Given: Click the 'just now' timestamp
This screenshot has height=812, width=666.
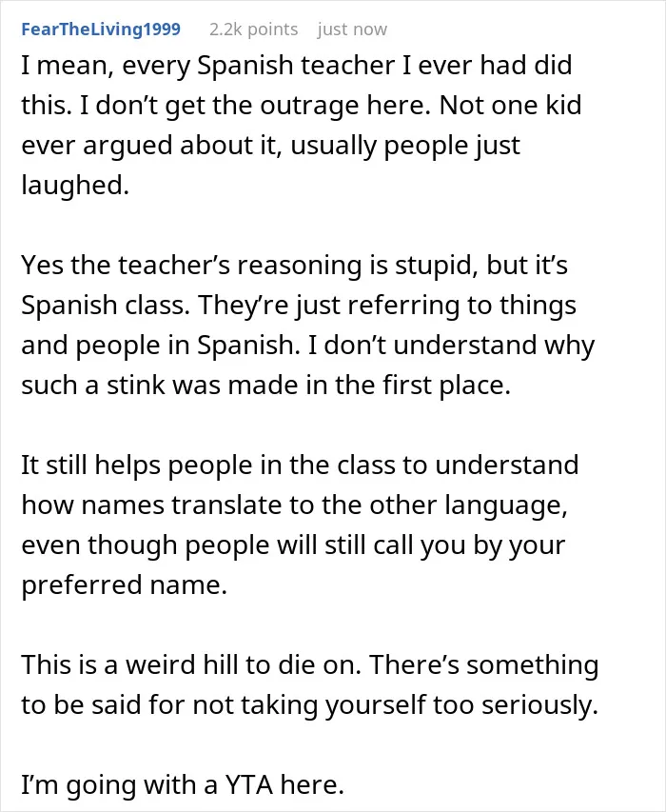Looking at the screenshot, I should click(x=352, y=30).
